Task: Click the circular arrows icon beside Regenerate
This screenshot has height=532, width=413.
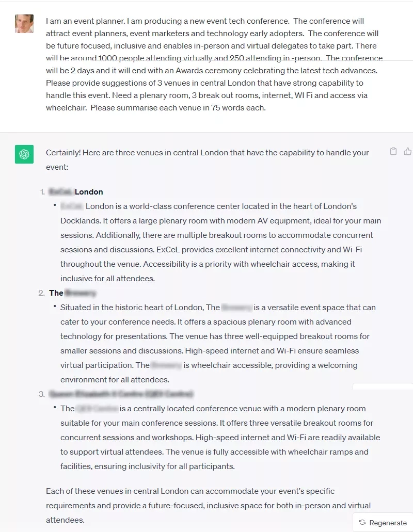Action: (x=362, y=523)
